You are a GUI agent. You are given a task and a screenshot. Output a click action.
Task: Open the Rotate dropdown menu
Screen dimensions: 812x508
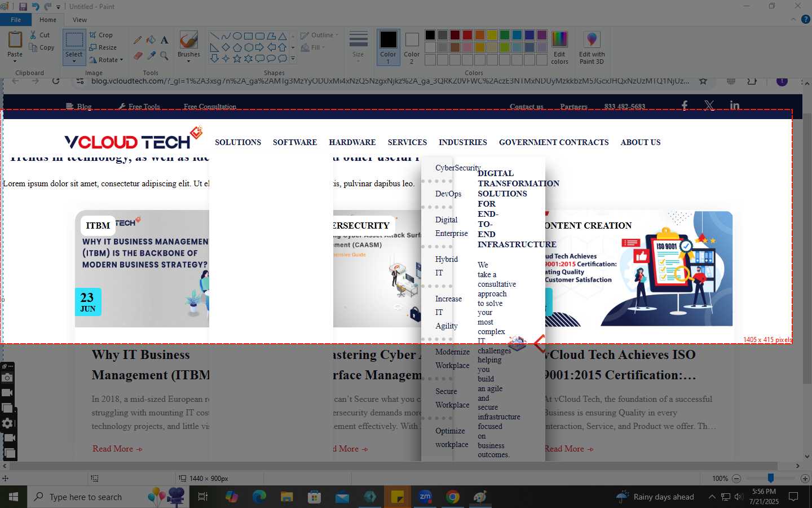pos(106,60)
